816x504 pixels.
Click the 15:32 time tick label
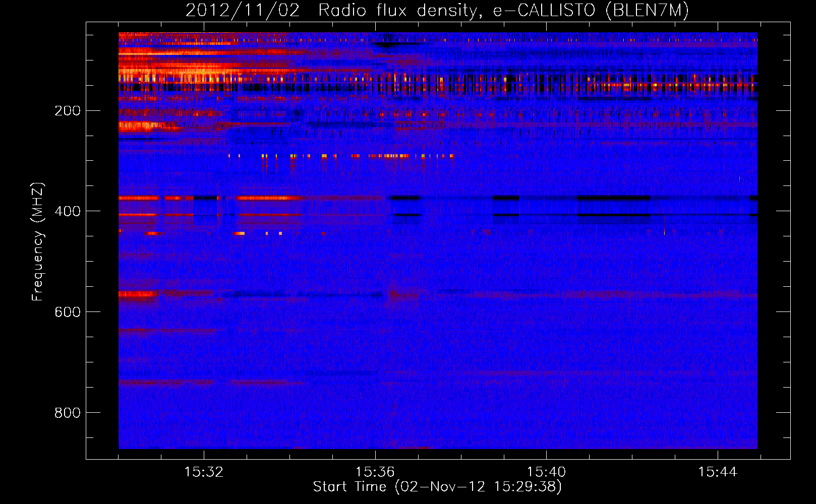click(204, 472)
